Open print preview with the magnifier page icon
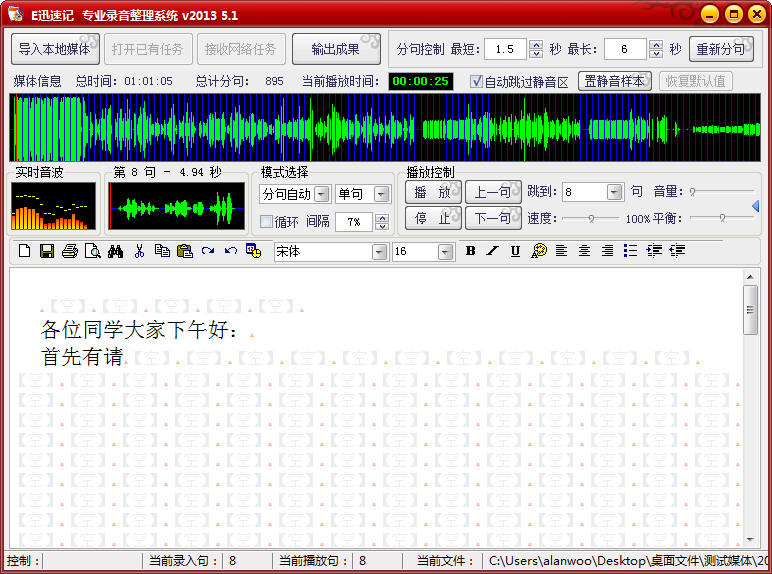772x574 pixels. click(x=93, y=251)
